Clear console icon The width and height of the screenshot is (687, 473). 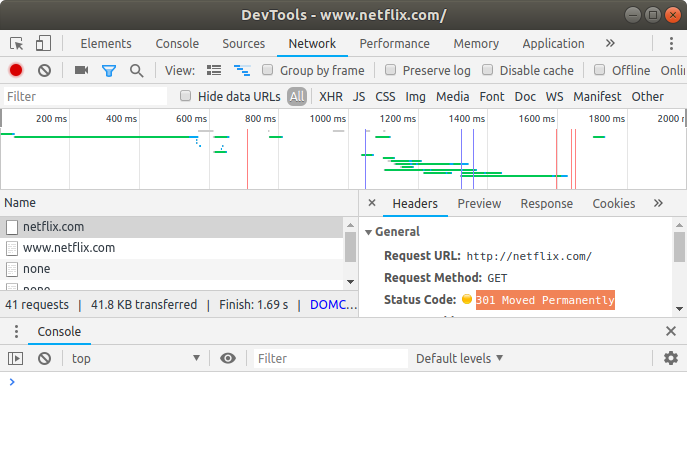(x=44, y=359)
